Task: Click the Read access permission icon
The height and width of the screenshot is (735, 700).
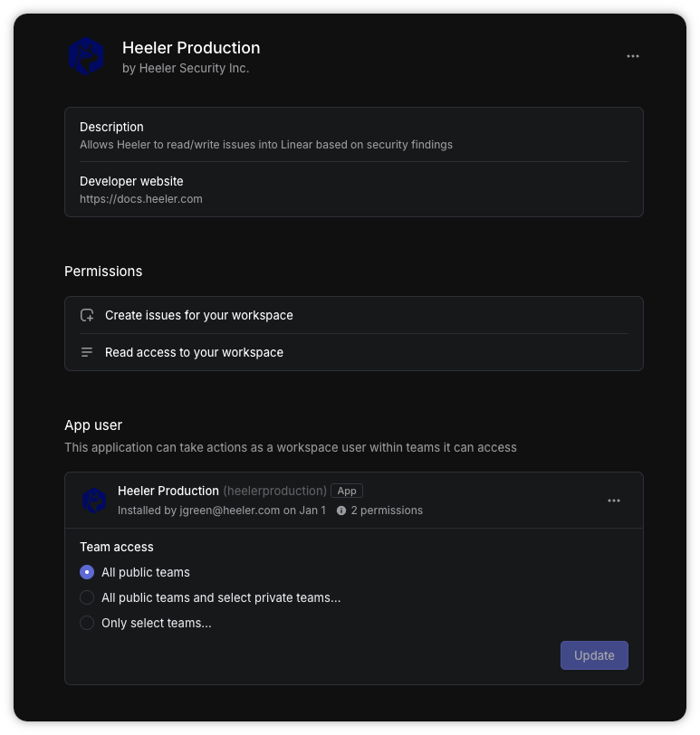Action: coord(87,352)
